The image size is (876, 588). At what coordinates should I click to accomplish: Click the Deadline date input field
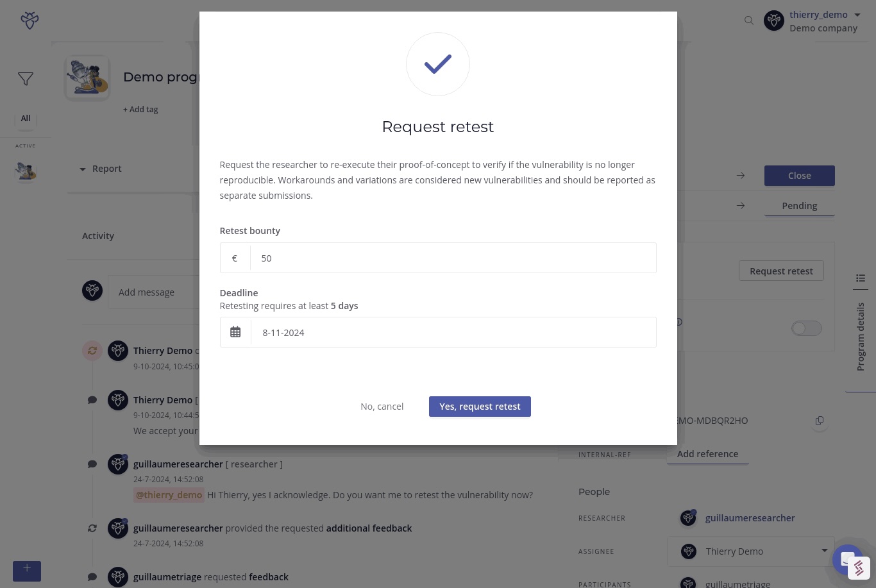tap(453, 332)
